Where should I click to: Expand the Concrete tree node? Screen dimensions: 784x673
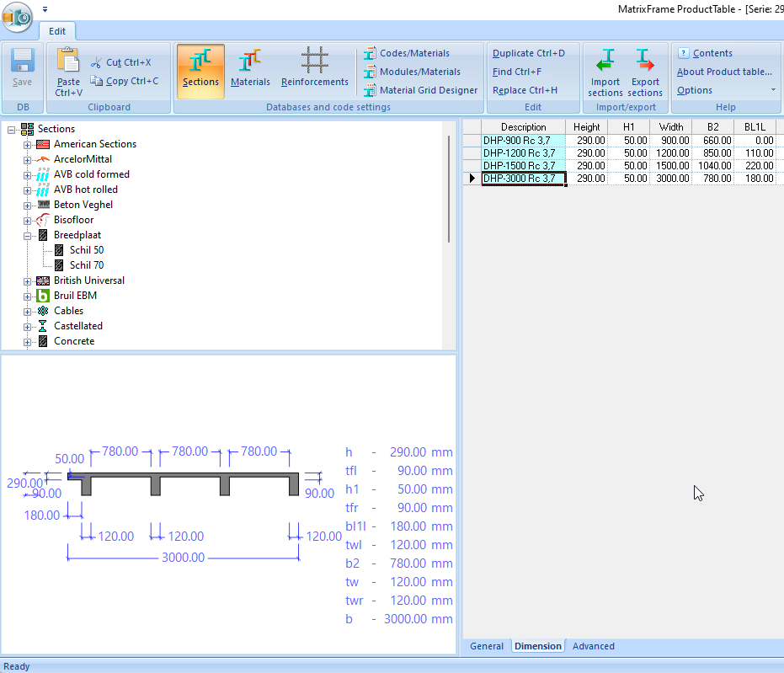pyautogui.click(x=28, y=342)
